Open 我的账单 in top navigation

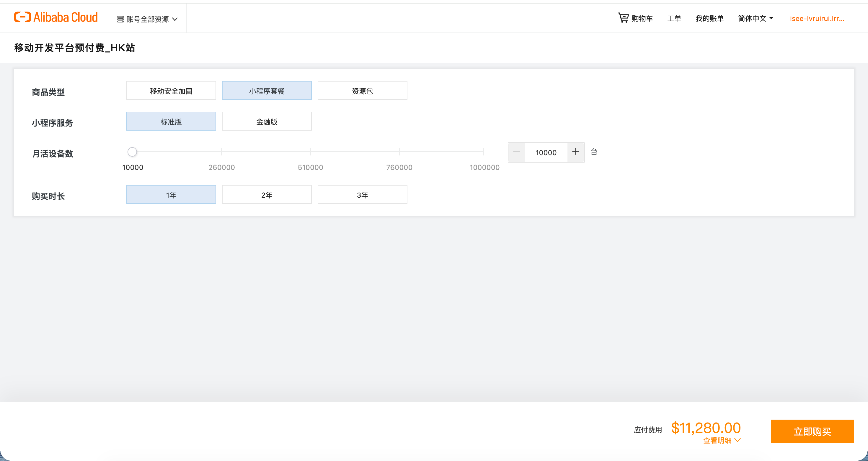(709, 19)
